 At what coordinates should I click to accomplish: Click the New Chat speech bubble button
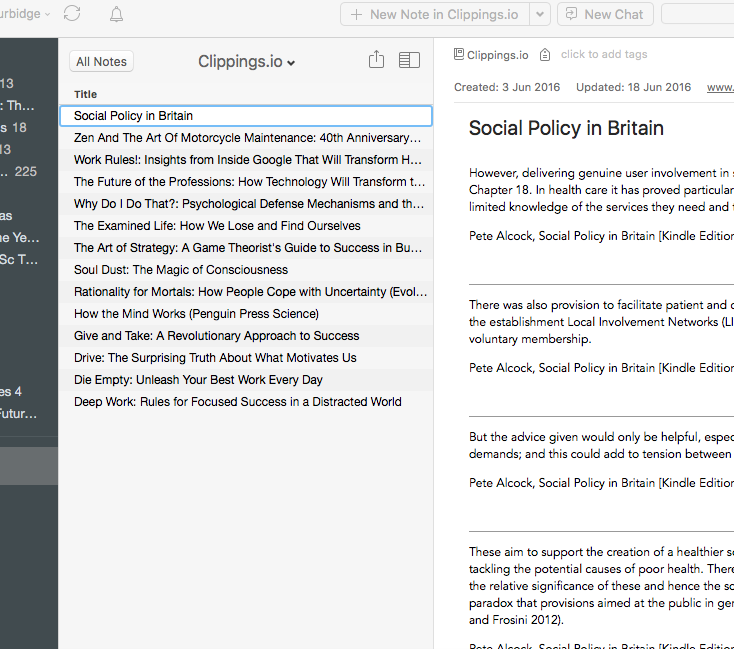[x=605, y=14]
